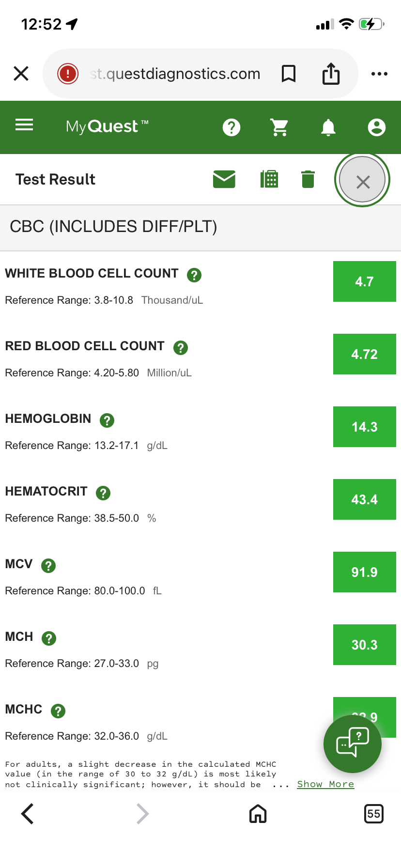The image size is (401, 868).
Task: Open the user account profile
Action: click(376, 127)
